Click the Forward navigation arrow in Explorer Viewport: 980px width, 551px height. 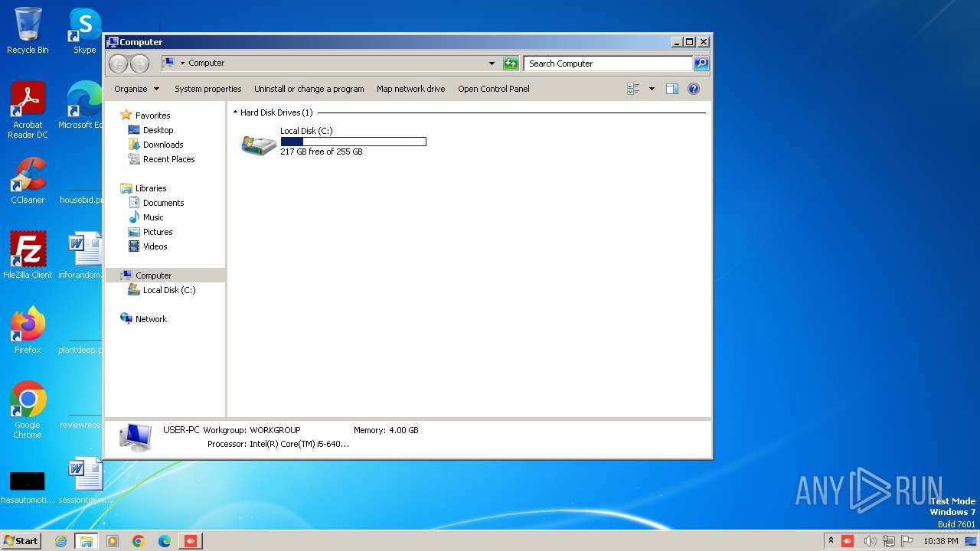[x=139, y=64]
